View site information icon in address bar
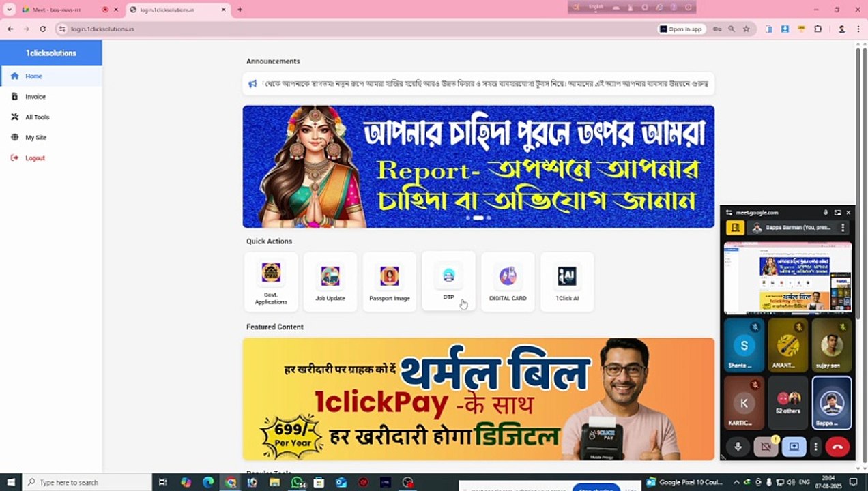 coord(61,29)
